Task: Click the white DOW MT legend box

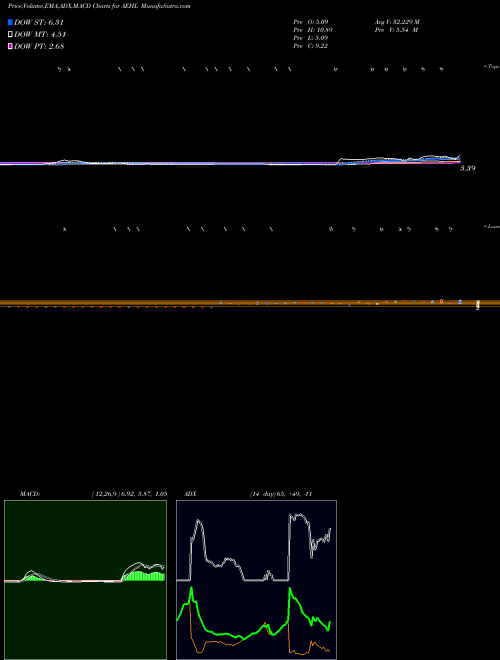Action: tap(10, 35)
